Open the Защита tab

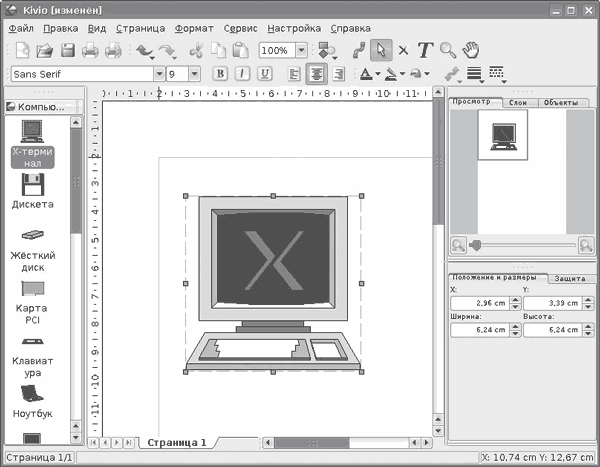569,277
